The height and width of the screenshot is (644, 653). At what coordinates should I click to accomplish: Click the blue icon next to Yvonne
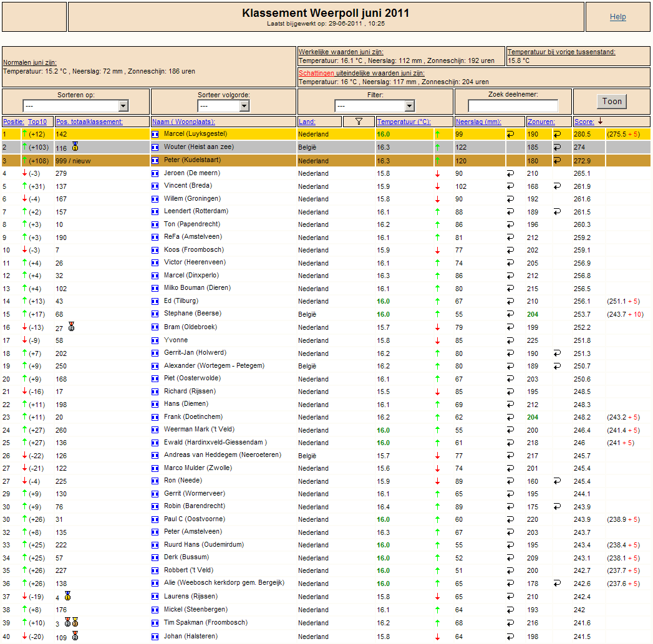pyautogui.click(x=155, y=340)
